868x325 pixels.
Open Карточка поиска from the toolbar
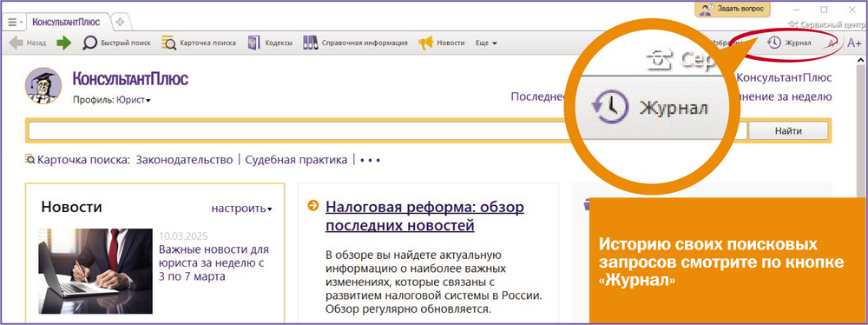point(199,43)
